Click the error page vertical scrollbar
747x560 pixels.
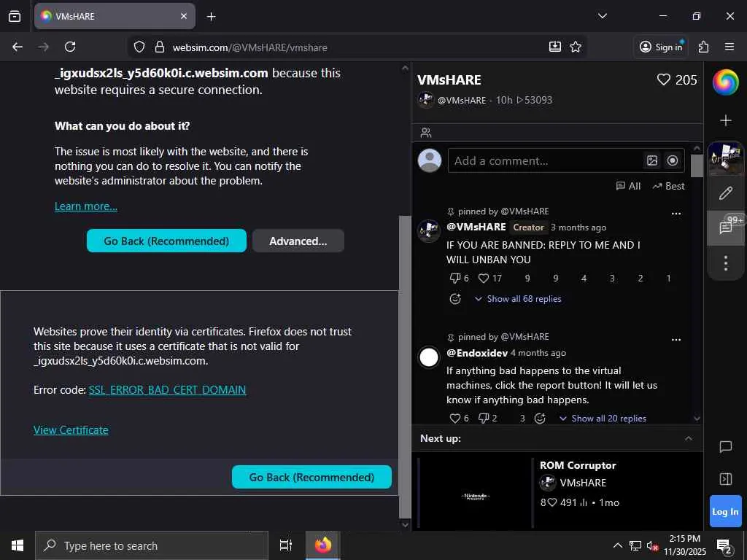405,367
